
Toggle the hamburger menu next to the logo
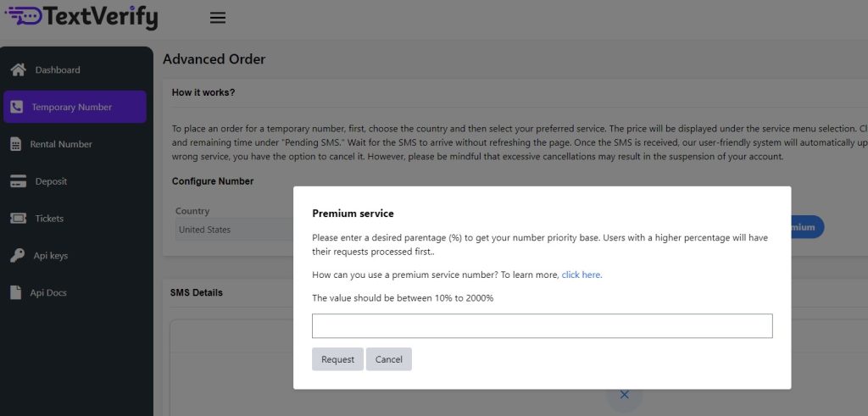(x=218, y=18)
